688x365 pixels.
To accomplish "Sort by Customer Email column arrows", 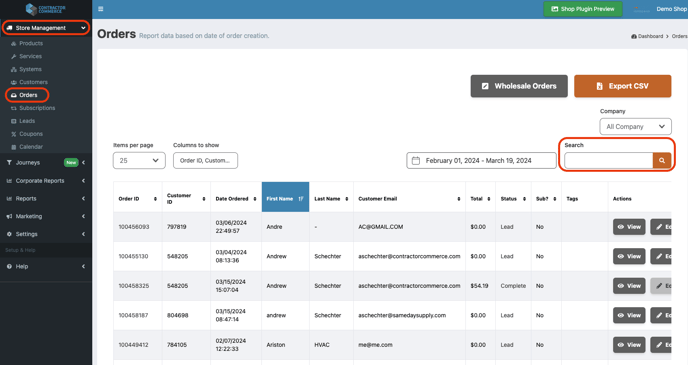I will (x=459, y=199).
